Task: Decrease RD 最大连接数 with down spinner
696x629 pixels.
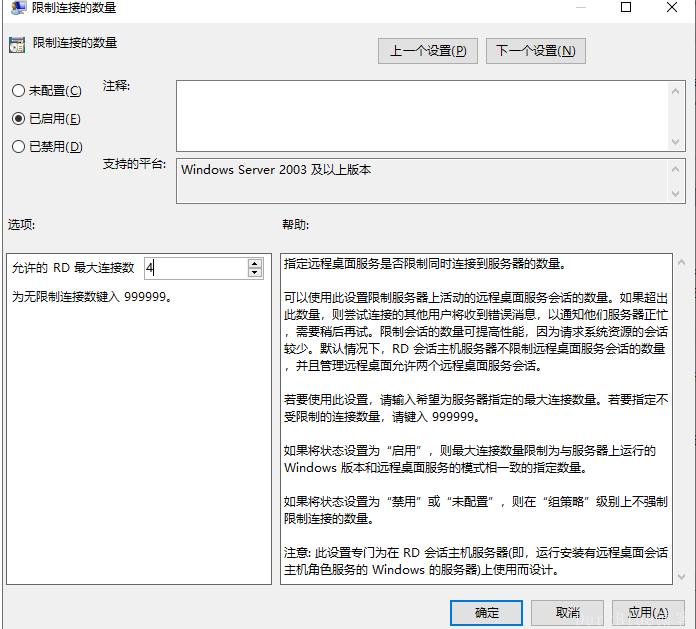Action: point(255,273)
